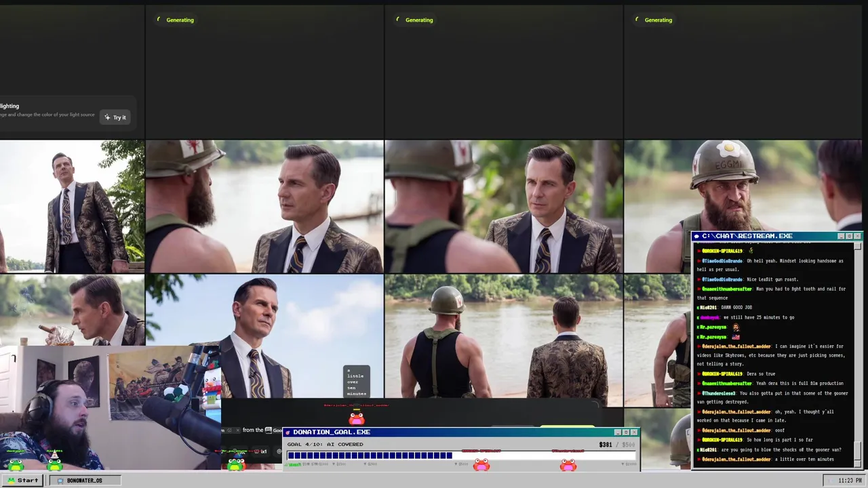Click the Try it button beside lighting
Viewport: 868px width, 488px height.
point(115,117)
